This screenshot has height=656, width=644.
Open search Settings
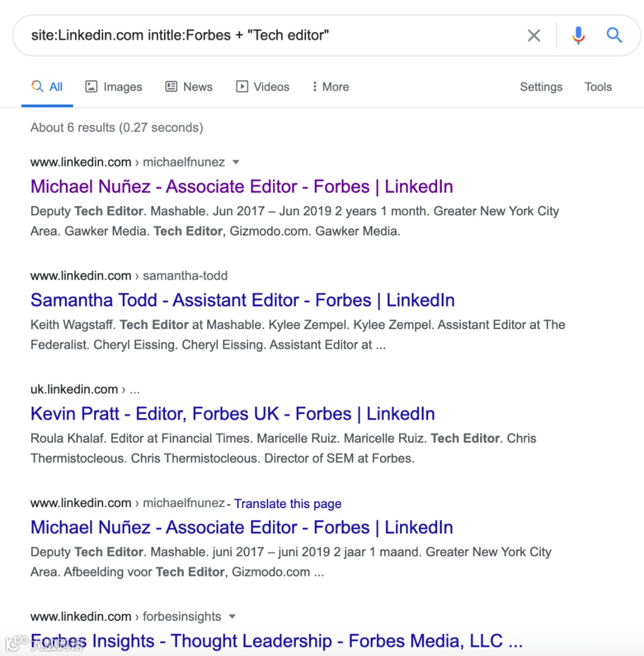click(541, 87)
